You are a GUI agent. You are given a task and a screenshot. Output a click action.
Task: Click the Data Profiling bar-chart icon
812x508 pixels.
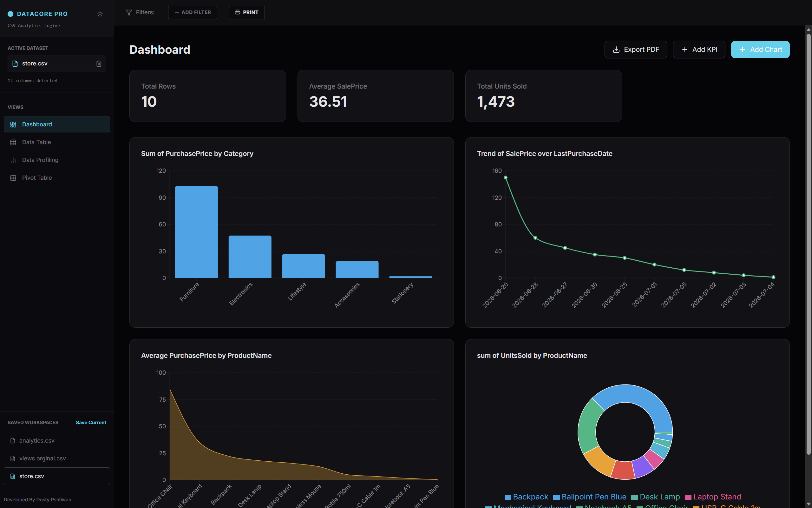(x=13, y=160)
